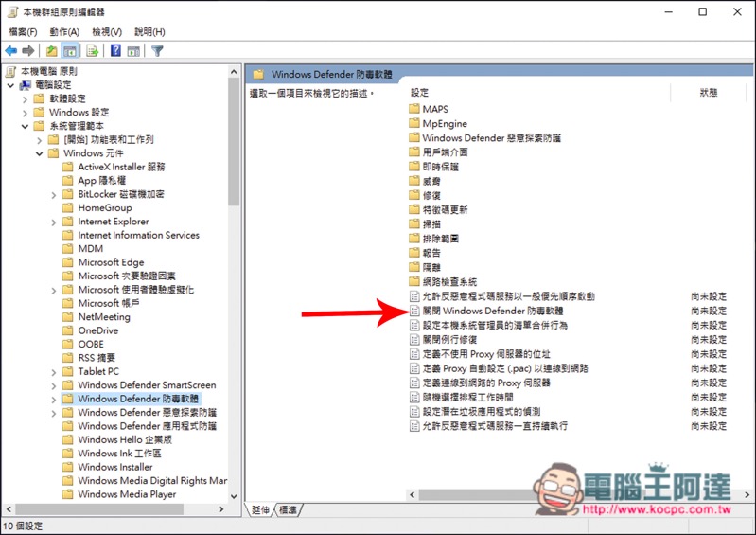Viewport: 756px width, 535px height.
Task: Open the 排除範圍 folder in list
Action: click(x=441, y=239)
